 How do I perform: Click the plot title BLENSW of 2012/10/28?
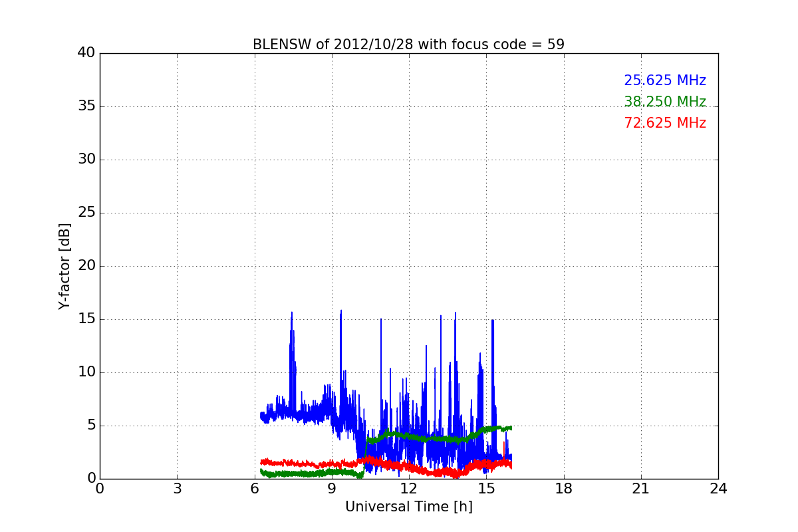pos(408,45)
